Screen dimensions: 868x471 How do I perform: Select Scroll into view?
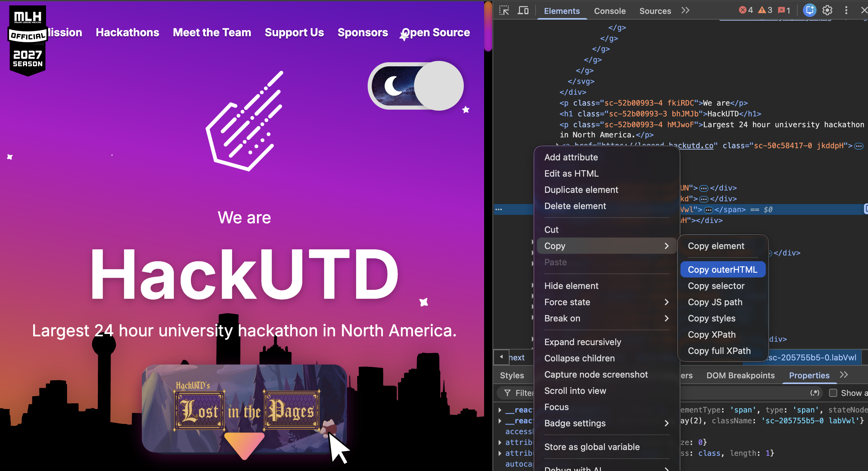(x=607, y=390)
